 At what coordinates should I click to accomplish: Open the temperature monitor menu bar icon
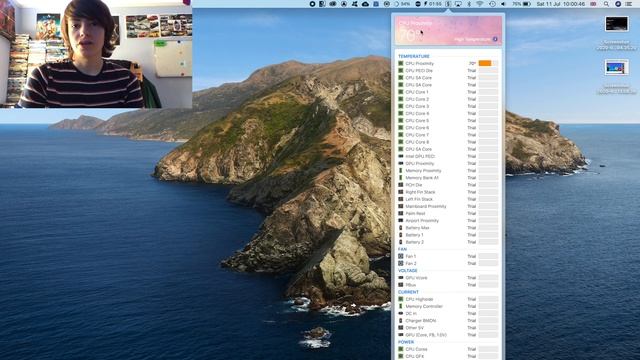point(448,4)
